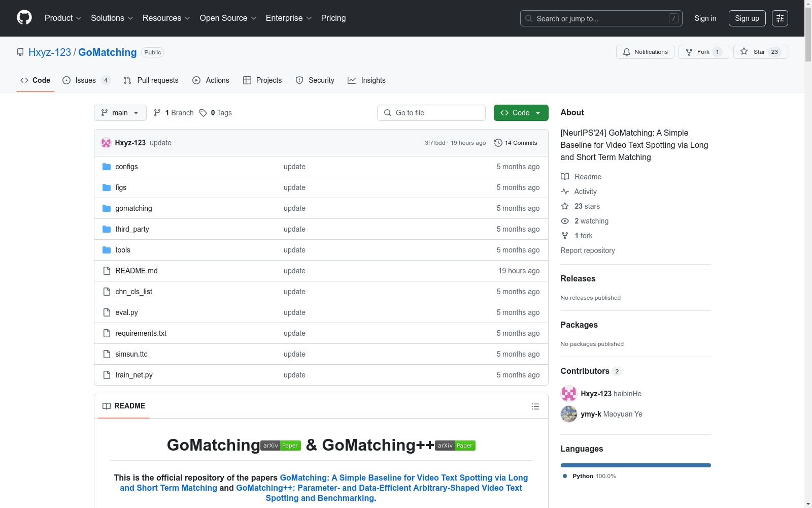Open the GitHub homepage logo
This screenshot has width=812, height=508.
pos(24,18)
